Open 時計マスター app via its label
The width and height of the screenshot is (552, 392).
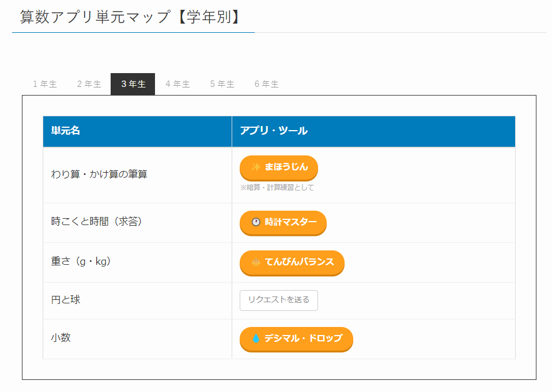coord(291,222)
